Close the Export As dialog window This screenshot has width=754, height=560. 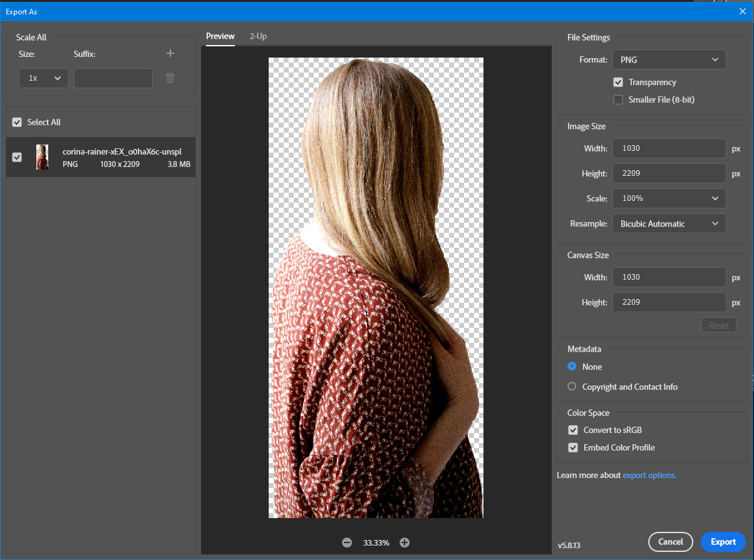click(x=743, y=11)
